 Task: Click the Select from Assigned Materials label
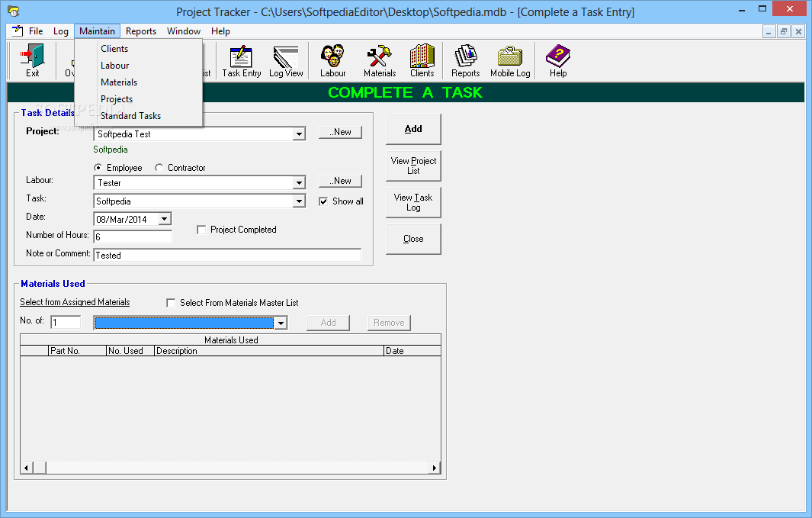75,302
